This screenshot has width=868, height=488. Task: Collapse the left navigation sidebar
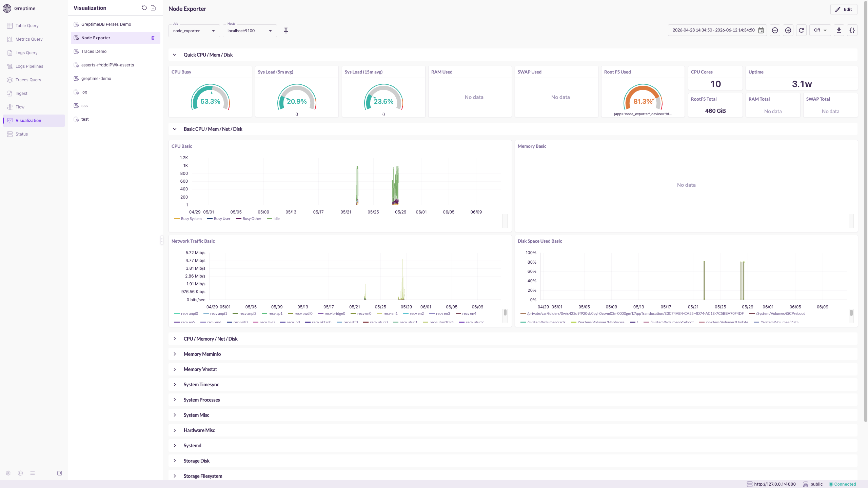click(60, 473)
